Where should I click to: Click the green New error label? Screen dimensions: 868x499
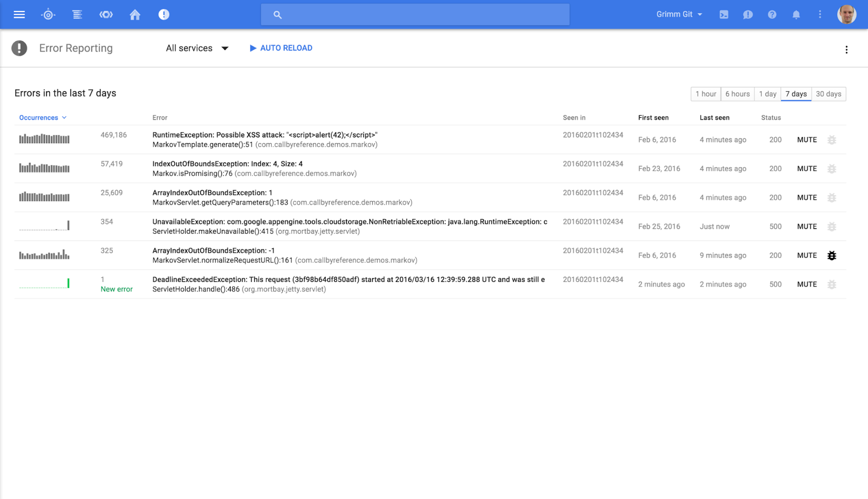click(x=117, y=289)
